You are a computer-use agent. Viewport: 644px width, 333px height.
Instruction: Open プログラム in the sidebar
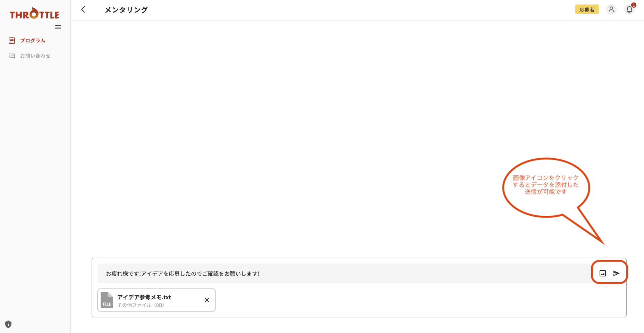coord(33,41)
